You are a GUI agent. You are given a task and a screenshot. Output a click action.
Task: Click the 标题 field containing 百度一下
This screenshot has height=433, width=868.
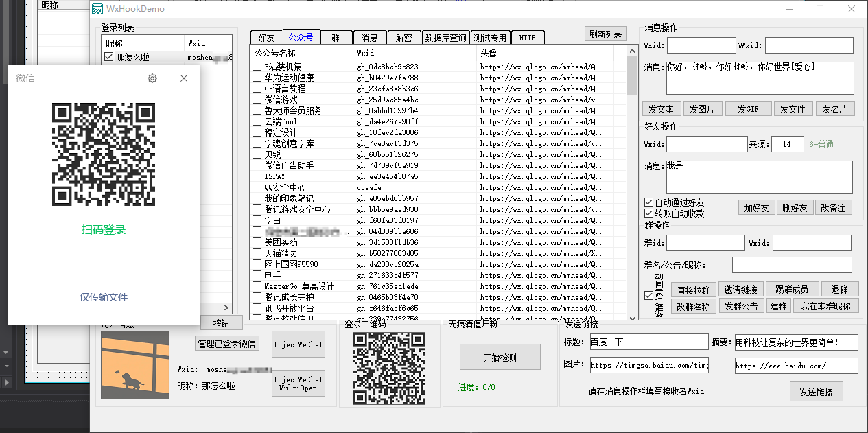[x=649, y=342]
